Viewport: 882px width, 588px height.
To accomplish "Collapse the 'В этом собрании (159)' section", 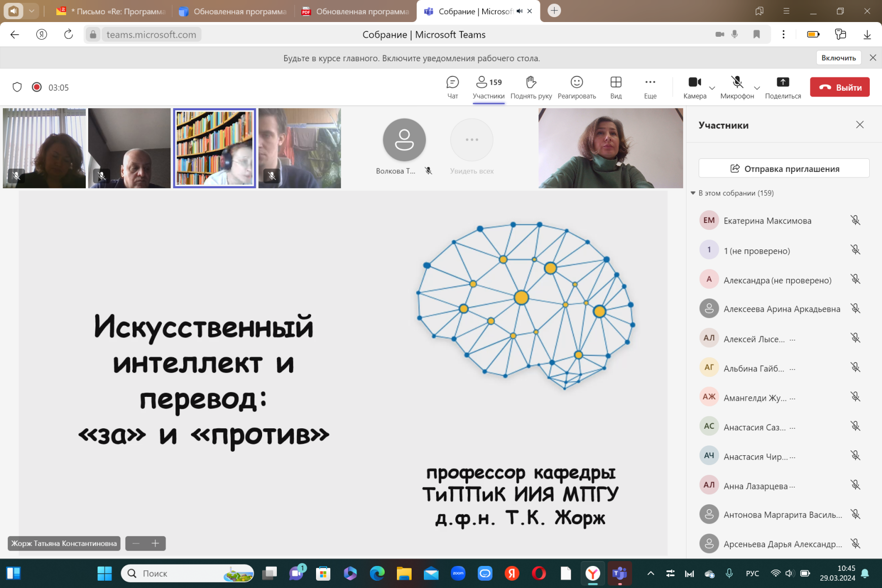I will (693, 193).
